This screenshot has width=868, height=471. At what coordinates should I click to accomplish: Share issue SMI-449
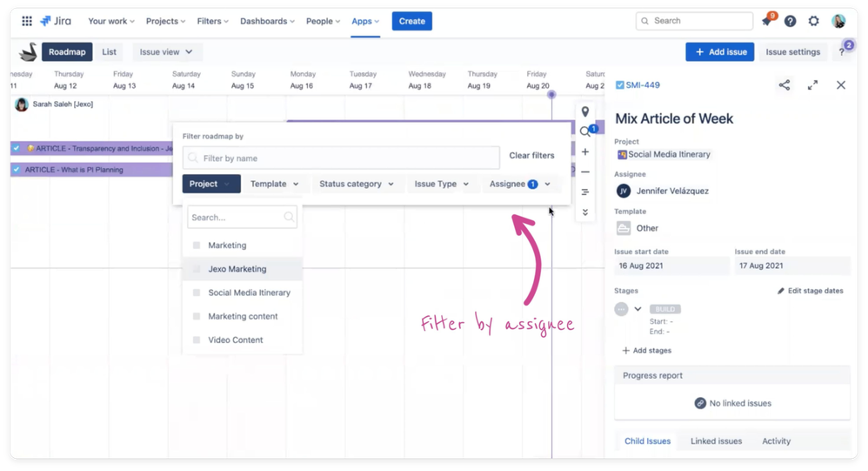785,84
